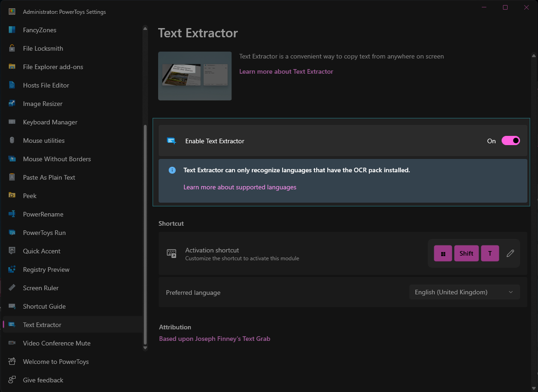538x392 pixels.
Task: Toggle Enable Text Extractor off
Action: [510, 141]
